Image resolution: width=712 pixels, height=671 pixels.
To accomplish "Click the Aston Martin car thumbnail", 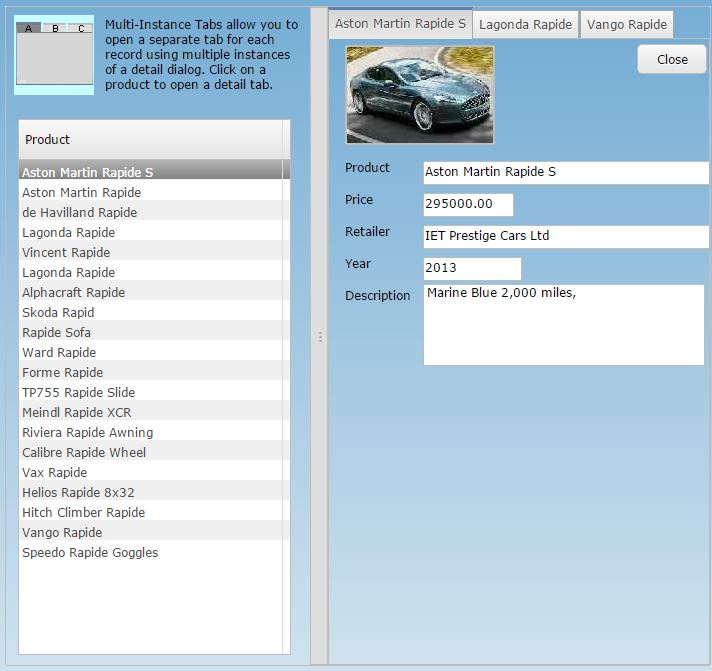I will coord(419,95).
